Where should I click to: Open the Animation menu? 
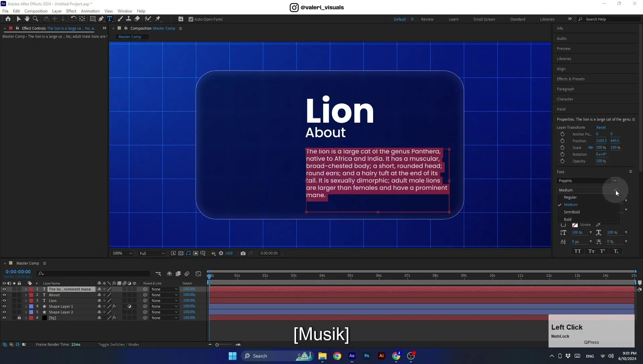(x=90, y=11)
